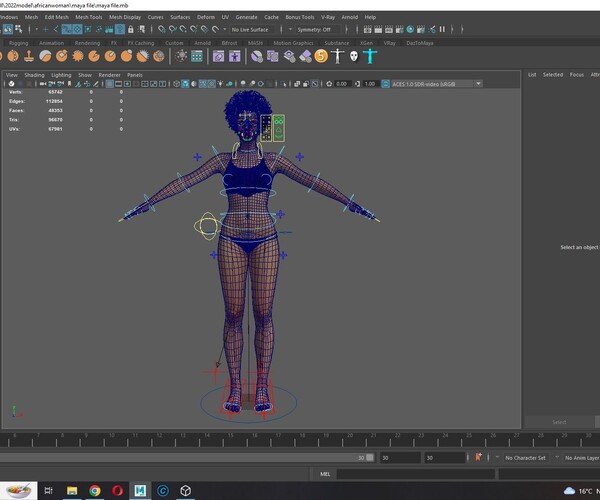Viewport: 600px width, 500px height.
Task: Open the viewport Panels menu
Action: point(135,75)
